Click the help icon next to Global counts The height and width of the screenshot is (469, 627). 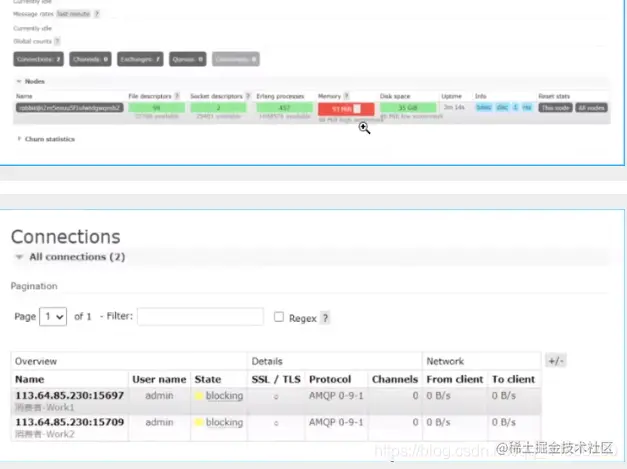57,41
